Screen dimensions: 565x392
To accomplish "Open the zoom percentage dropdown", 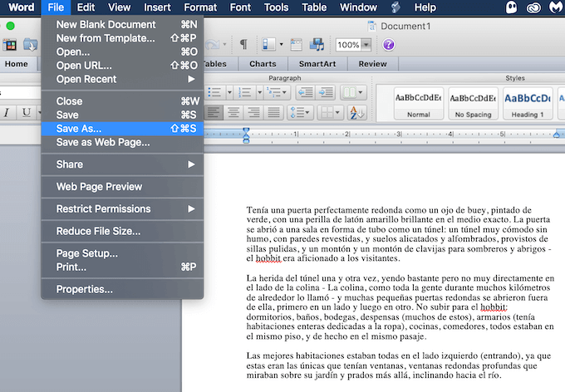I will tap(366, 44).
